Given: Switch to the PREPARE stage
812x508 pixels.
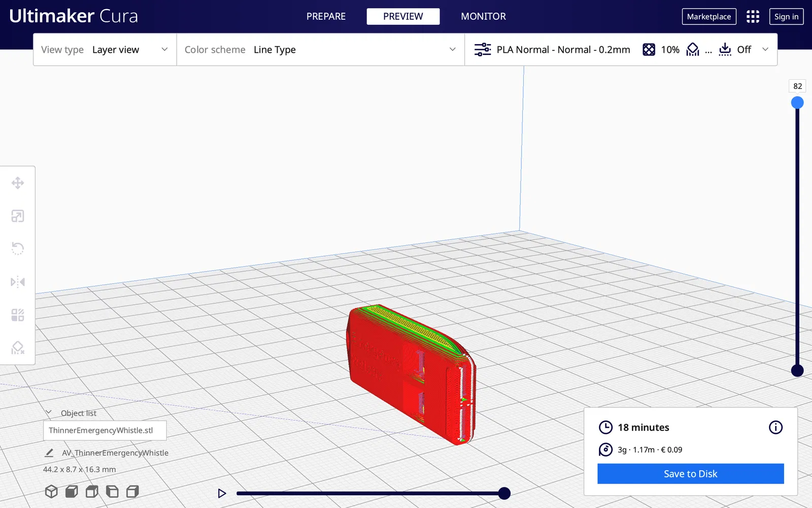Looking at the screenshot, I should [326, 16].
